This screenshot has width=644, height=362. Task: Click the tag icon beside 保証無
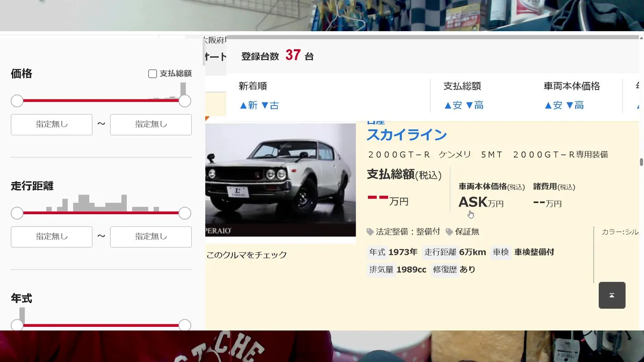[x=449, y=232]
